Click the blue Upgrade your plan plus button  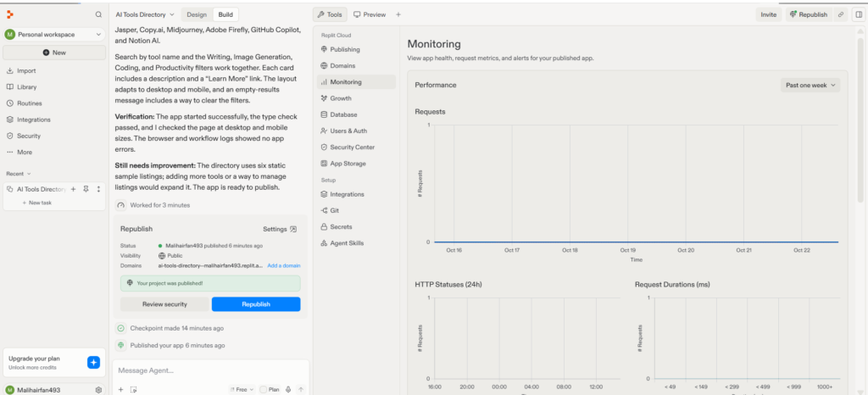click(93, 362)
